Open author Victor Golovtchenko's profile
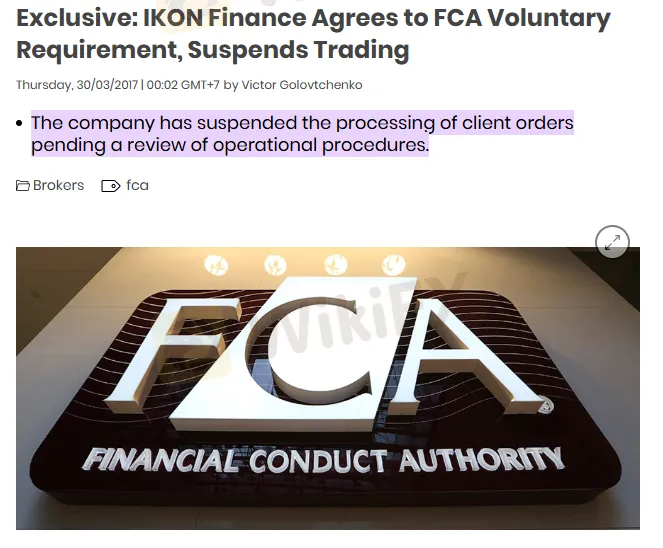The height and width of the screenshot is (548, 663). 302,85
